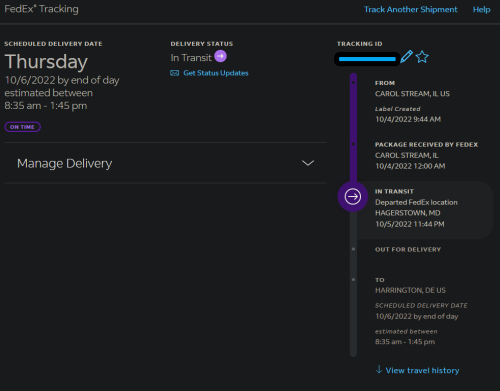This screenshot has height=391, width=500.
Task: Open the Help link
Action: (481, 9)
